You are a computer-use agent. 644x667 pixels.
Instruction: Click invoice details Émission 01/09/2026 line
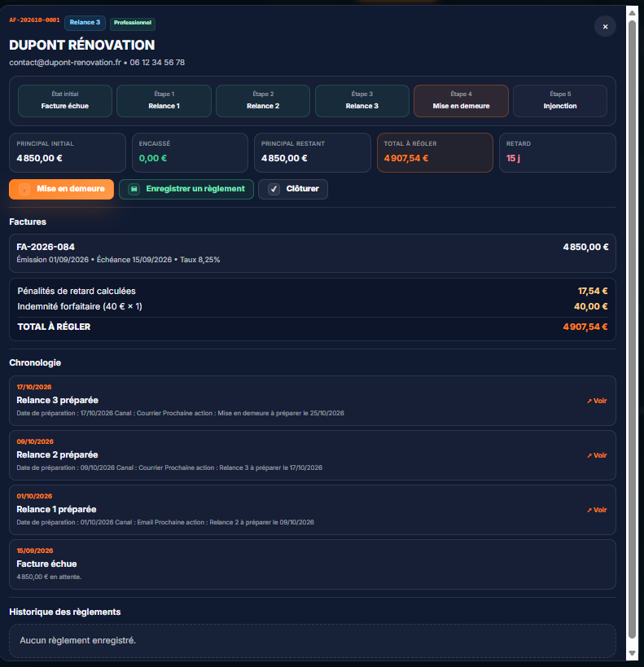118,260
